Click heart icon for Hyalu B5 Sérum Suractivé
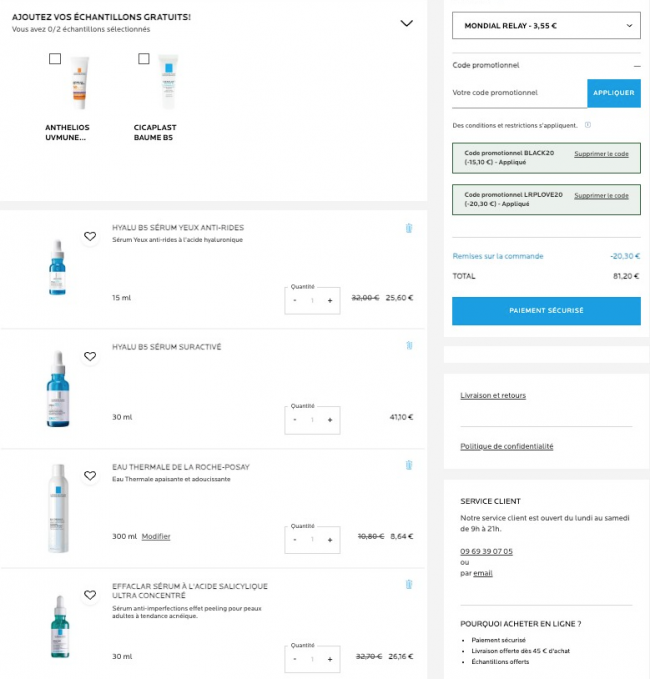 click(90, 356)
